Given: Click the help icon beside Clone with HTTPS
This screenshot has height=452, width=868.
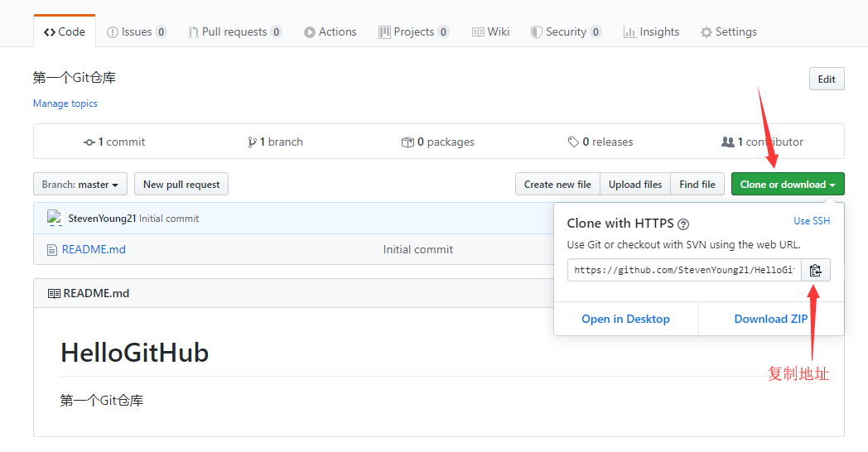Looking at the screenshot, I should 683,224.
